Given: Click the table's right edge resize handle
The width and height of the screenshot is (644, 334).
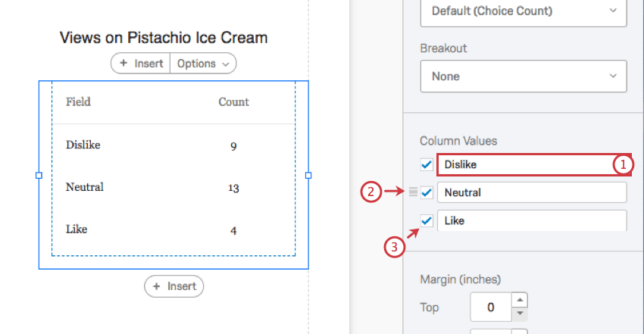Looking at the screenshot, I should pyautogui.click(x=308, y=175).
